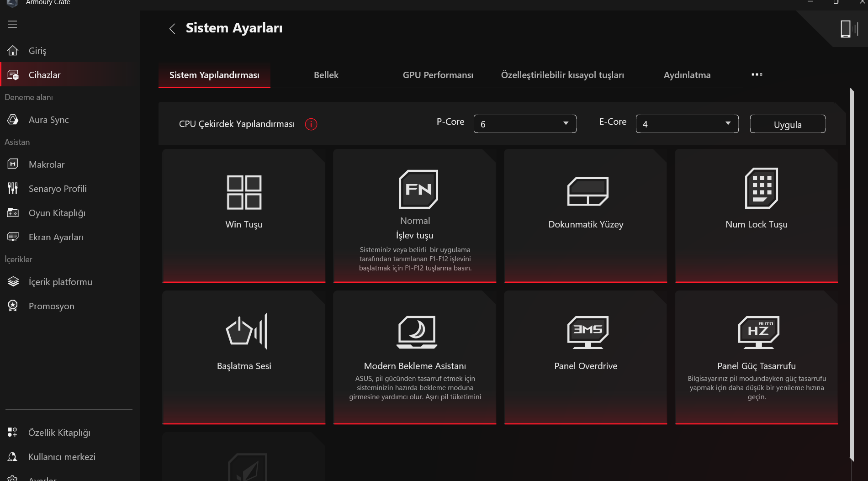Apply CPU settings with Uygula button
This screenshot has height=481, width=868.
(x=788, y=124)
